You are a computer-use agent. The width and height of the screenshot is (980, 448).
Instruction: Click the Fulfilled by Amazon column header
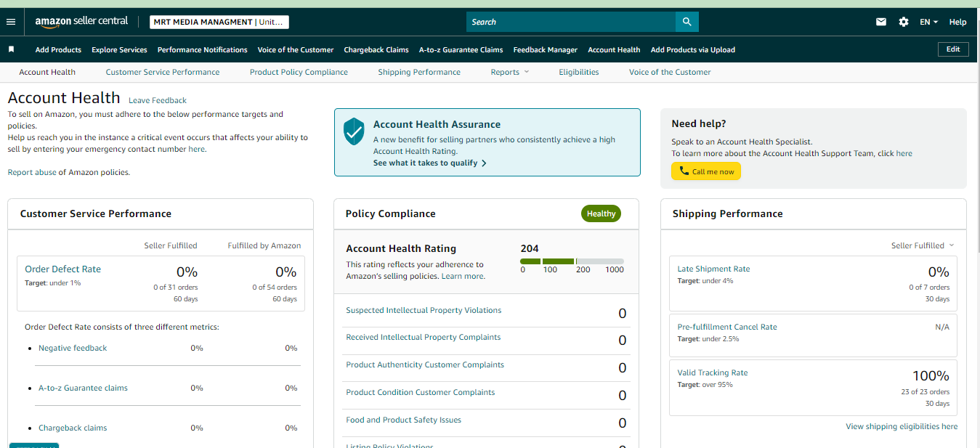point(264,245)
